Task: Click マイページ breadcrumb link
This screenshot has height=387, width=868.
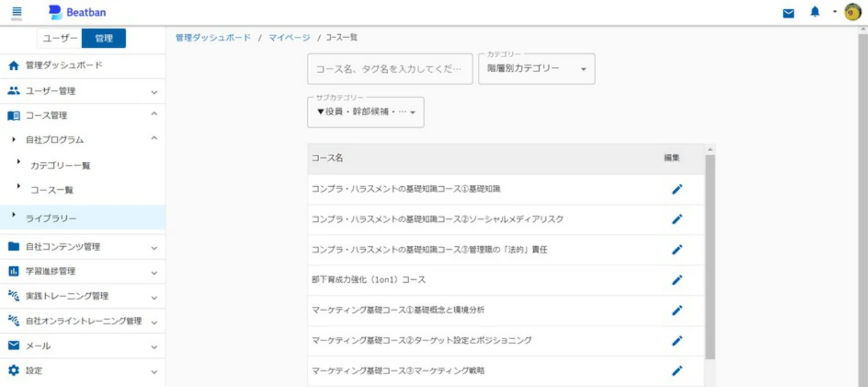Action: (289, 37)
